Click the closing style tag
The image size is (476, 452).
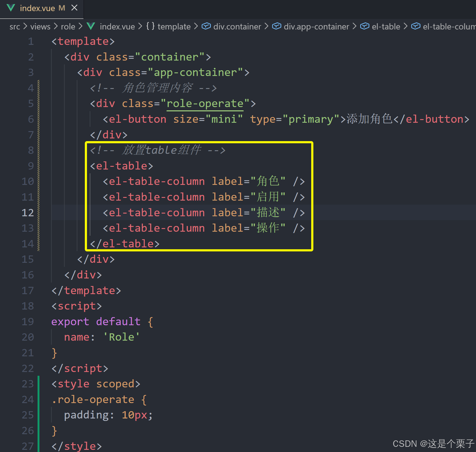pos(76,446)
